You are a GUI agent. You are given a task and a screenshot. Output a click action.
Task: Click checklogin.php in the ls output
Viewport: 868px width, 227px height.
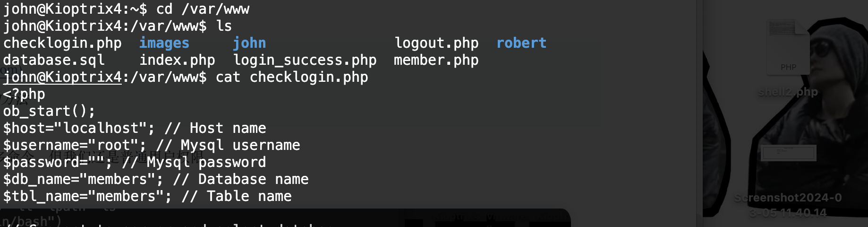point(62,43)
